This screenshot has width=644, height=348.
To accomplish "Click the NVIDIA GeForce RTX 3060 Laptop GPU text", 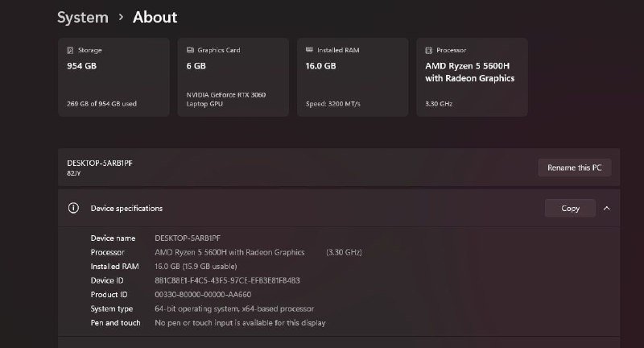I will click(x=226, y=99).
